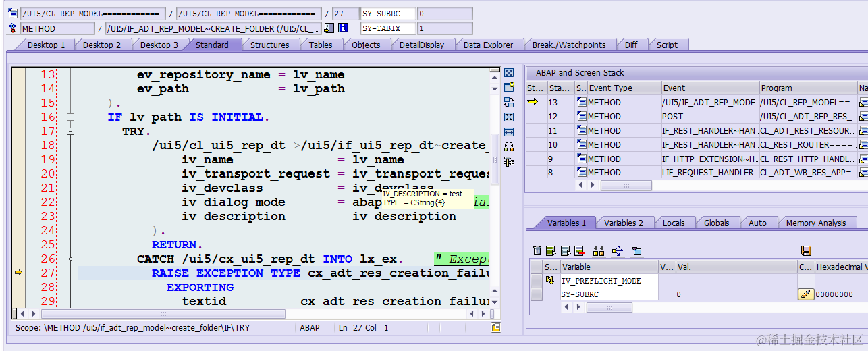This screenshot has width=868, height=351.
Task: Switch to Desktop 2 tab
Action: [x=102, y=45]
